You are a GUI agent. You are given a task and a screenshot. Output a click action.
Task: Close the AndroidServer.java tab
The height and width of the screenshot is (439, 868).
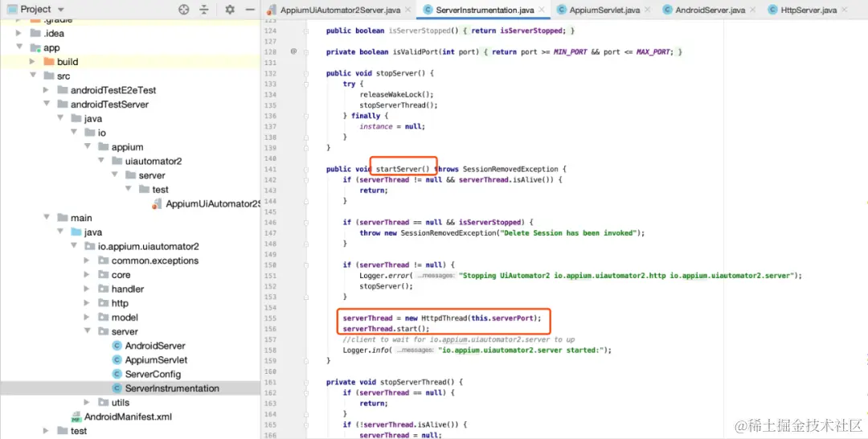(752, 10)
